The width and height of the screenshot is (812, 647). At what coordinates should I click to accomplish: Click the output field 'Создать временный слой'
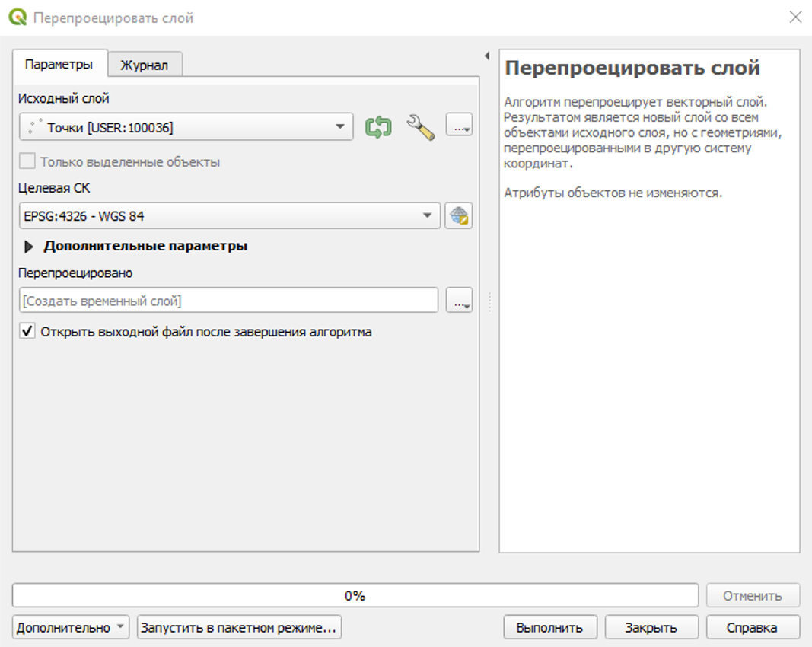coord(228,301)
